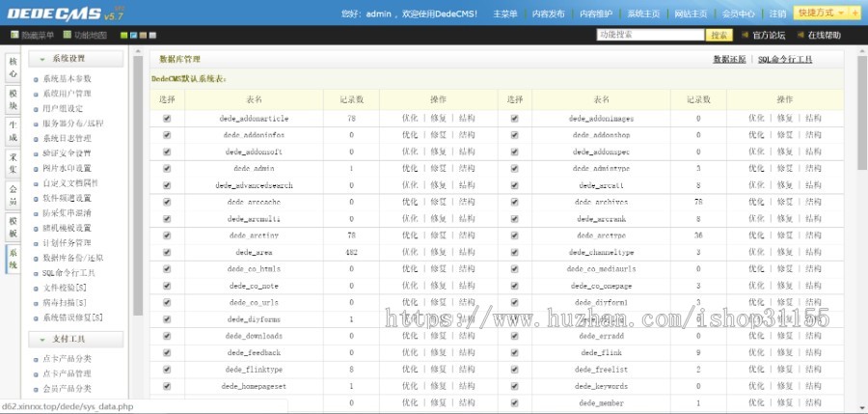Toggle the dede_addonimages row checkbox
Image resolution: width=868 pixels, height=414 pixels.
point(515,119)
